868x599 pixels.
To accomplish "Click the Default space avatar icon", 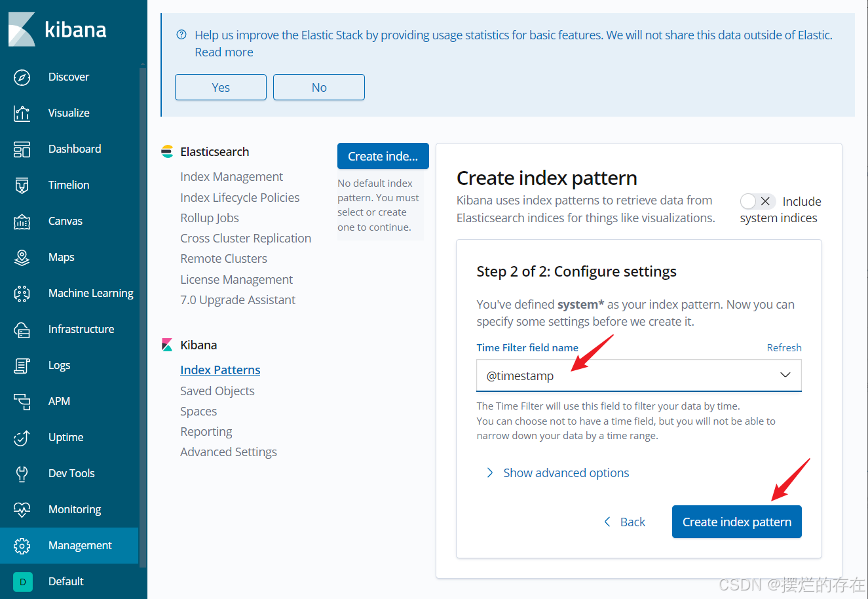I will (22, 582).
